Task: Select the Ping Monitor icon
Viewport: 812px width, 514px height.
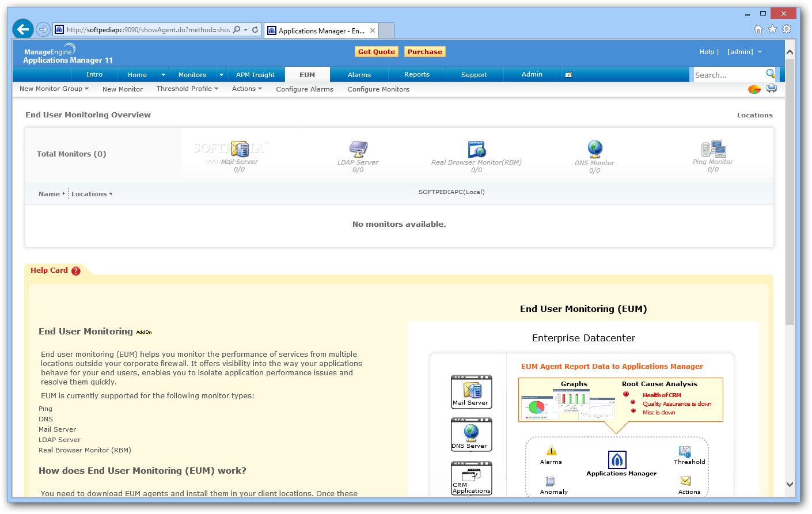Action: click(714, 149)
